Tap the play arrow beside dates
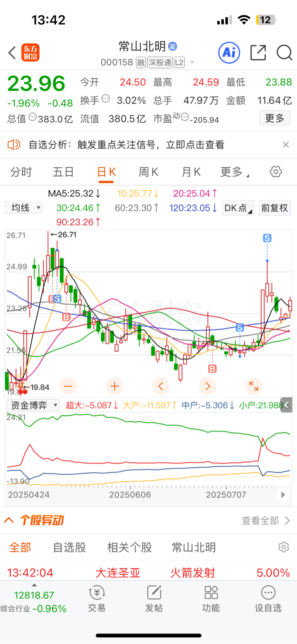 [x=283, y=495]
